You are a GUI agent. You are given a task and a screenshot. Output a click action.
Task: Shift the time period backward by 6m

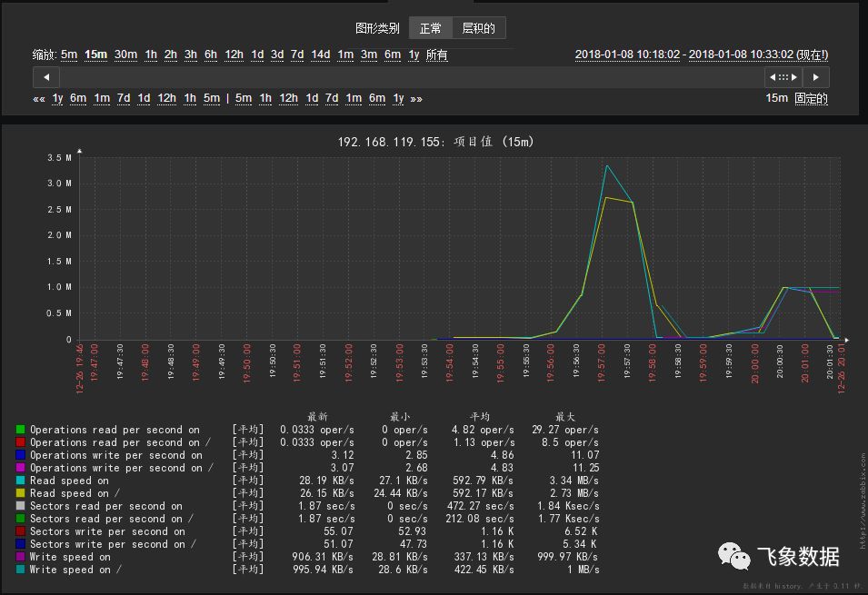[78, 98]
